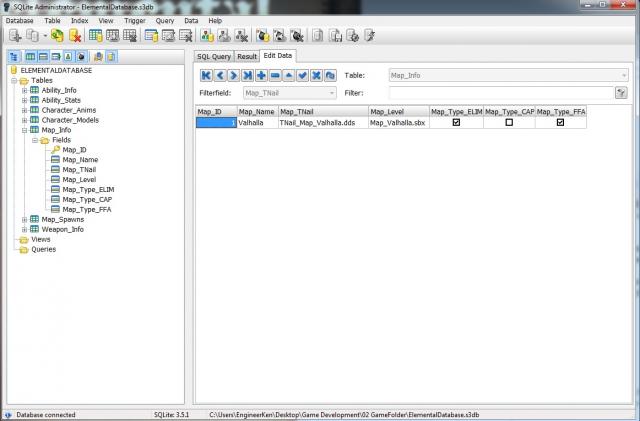Select the Weapon_Info table in tree

tap(62, 229)
